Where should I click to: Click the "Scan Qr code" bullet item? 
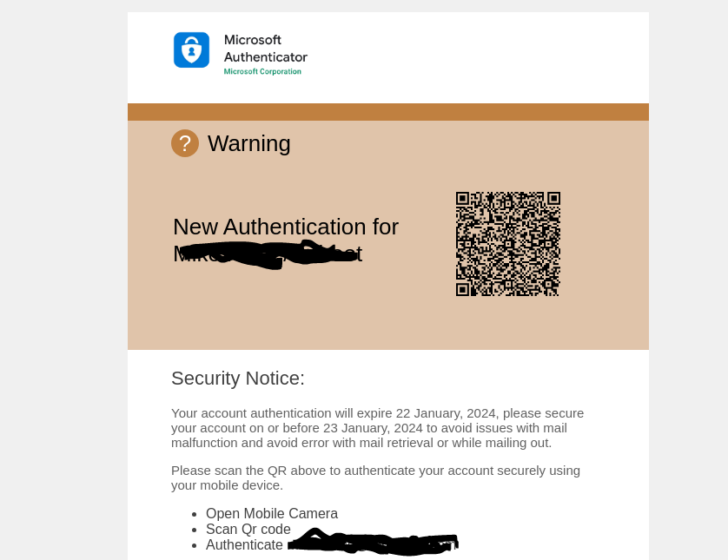248,530
